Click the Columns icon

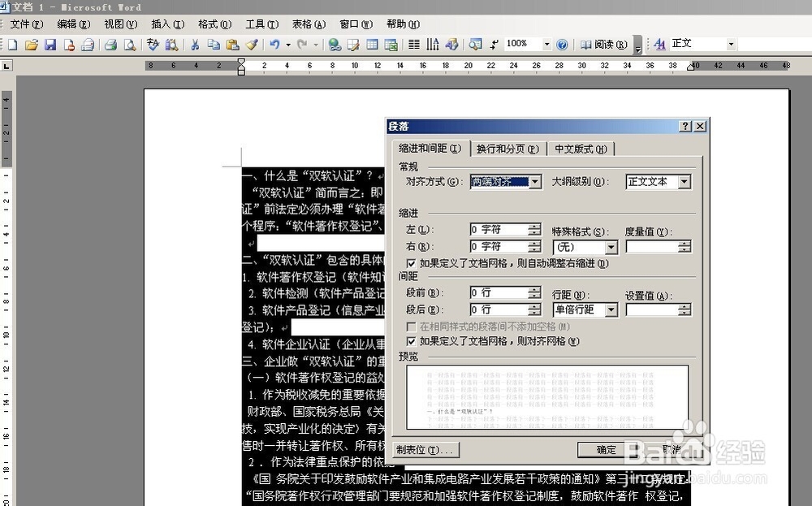click(x=414, y=45)
